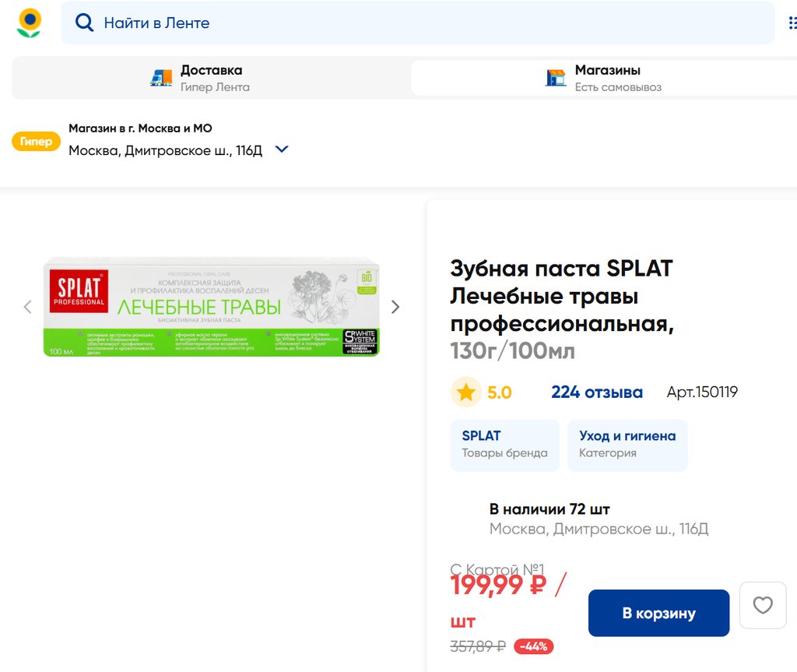Show next product image
Viewport: 797px width, 672px height.
click(395, 307)
